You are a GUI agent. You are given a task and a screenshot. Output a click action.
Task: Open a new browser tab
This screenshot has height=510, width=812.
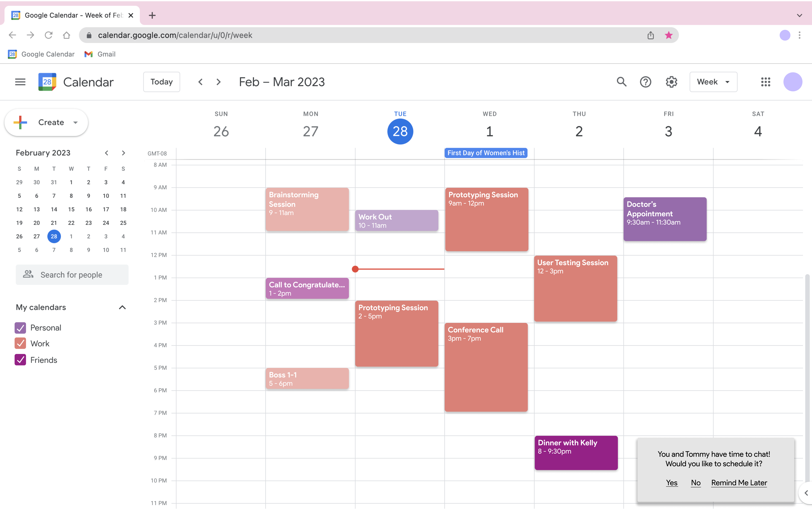point(152,15)
